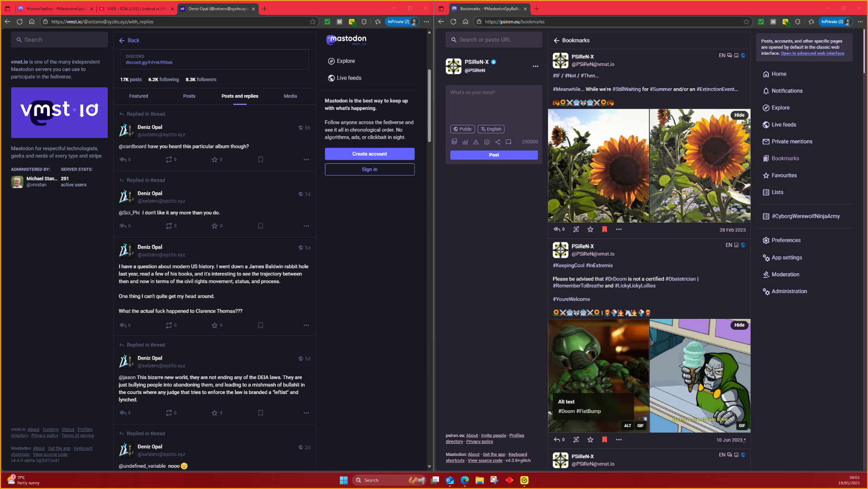Select the Posts and replies tab
Viewport: 868px width, 489px height.
pyautogui.click(x=240, y=96)
